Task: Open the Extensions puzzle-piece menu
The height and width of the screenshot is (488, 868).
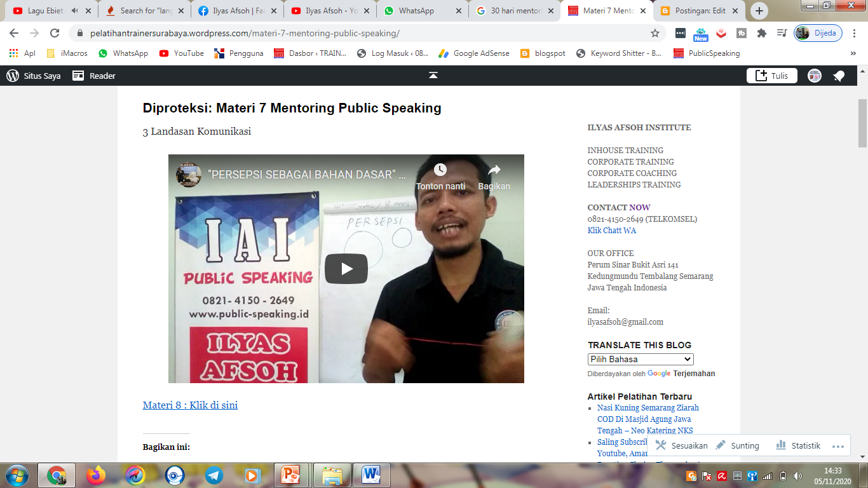Action: click(762, 33)
